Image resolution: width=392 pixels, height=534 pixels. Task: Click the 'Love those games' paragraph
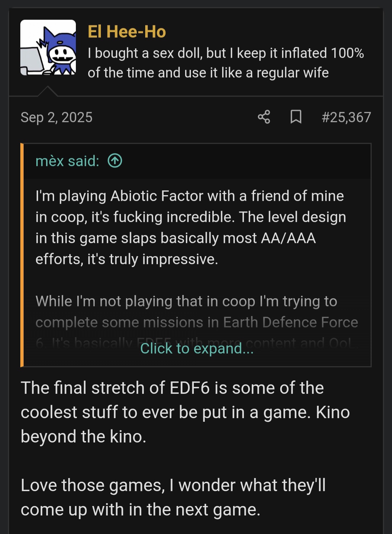coord(173,497)
